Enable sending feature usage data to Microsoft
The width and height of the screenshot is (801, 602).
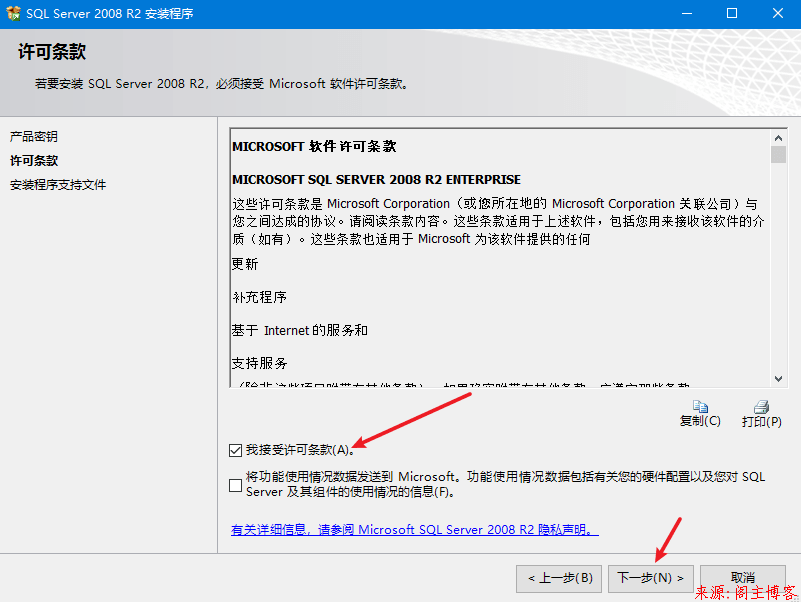(235, 485)
